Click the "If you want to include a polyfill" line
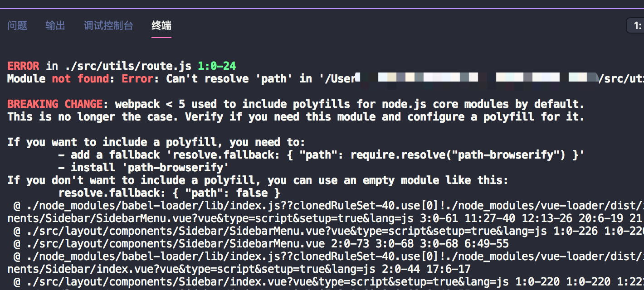This screenshot has width=644, height=290. 156,142
